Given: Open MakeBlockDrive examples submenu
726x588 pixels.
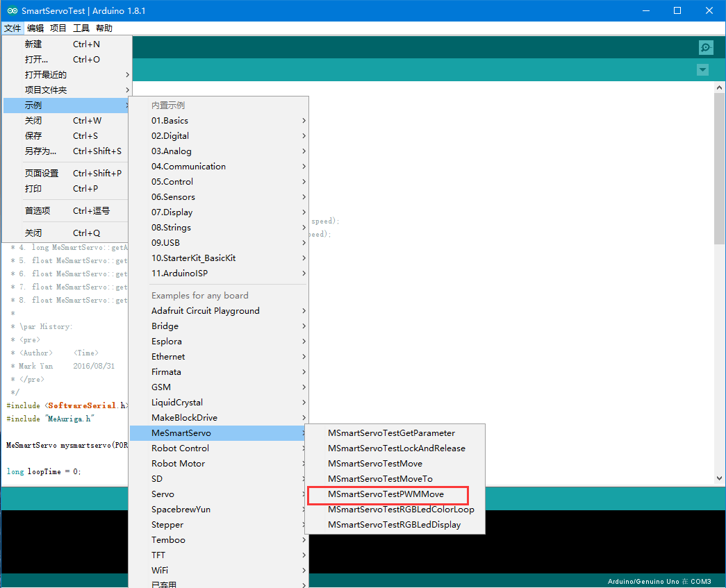Looking at the screenshot, I should coord(219,417).
